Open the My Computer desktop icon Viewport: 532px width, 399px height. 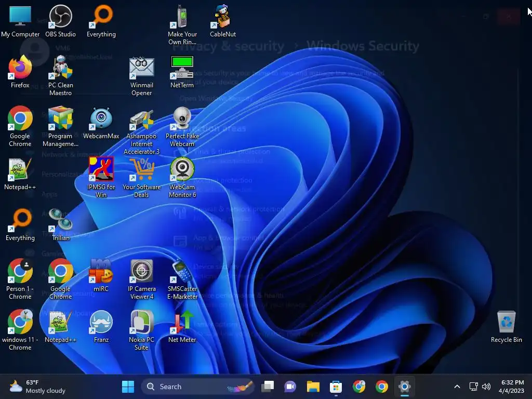[x=20, y=21]
